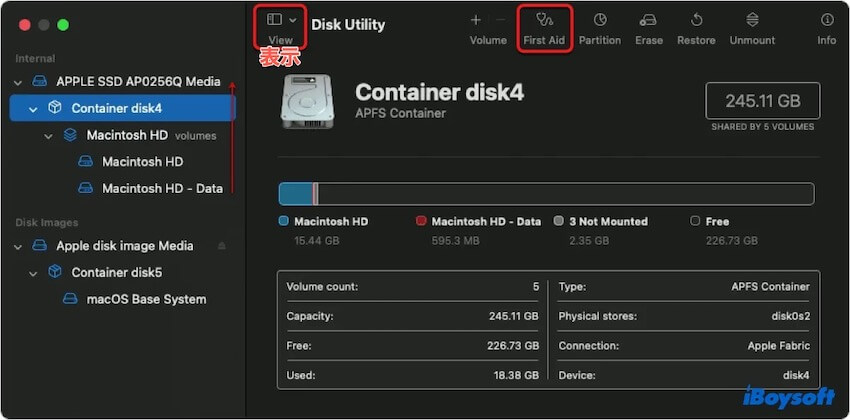Click the Erase drive icon
Image resolution: width=850 pixels, height=420 pixels.
tap(648, 21)
